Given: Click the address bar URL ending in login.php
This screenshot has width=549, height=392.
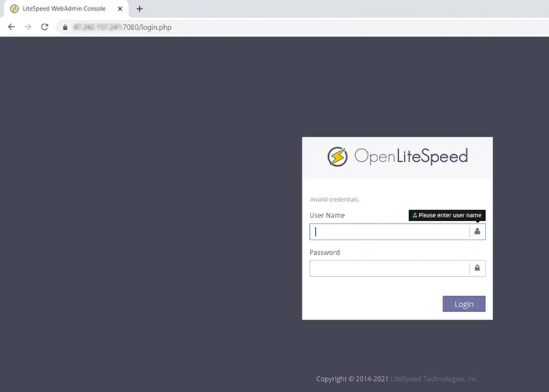Looking at the screenshot, I should coord(122,27).
